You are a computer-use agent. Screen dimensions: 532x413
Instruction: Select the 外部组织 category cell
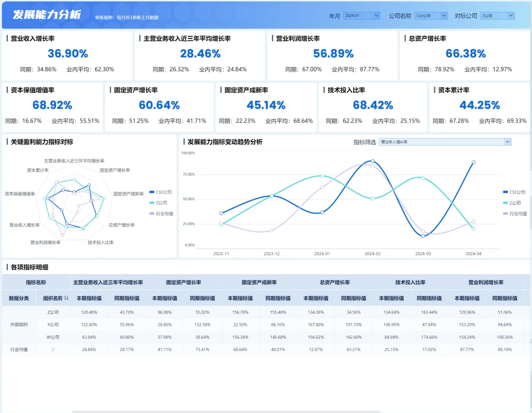point(19,324)
